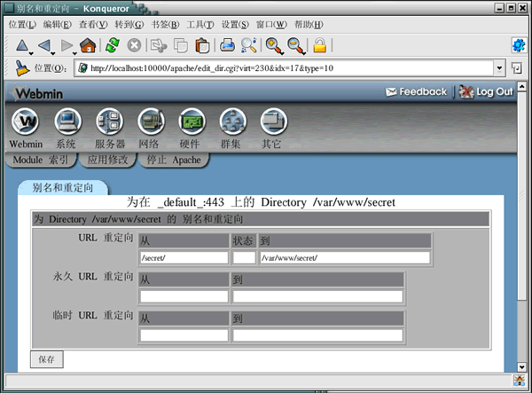
Task: Click the 停止 Apache button
Action: click(x=174, y=160)
